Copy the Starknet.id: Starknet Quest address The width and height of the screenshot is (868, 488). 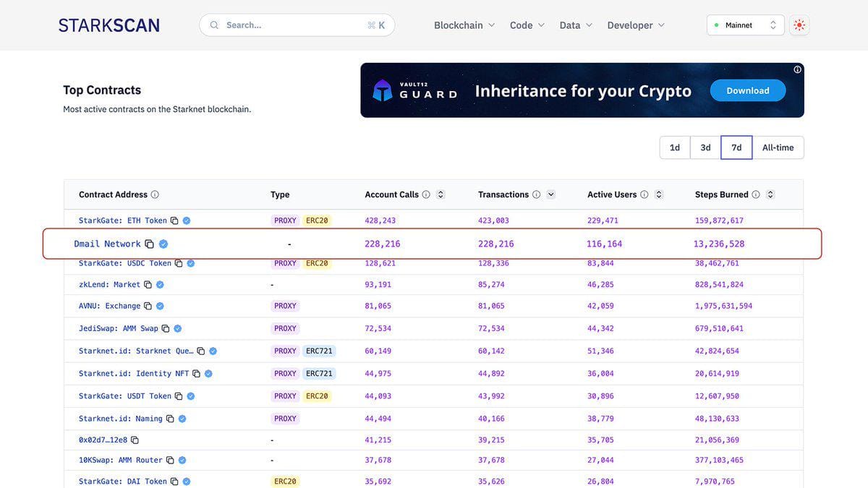[x=201, y=351]
